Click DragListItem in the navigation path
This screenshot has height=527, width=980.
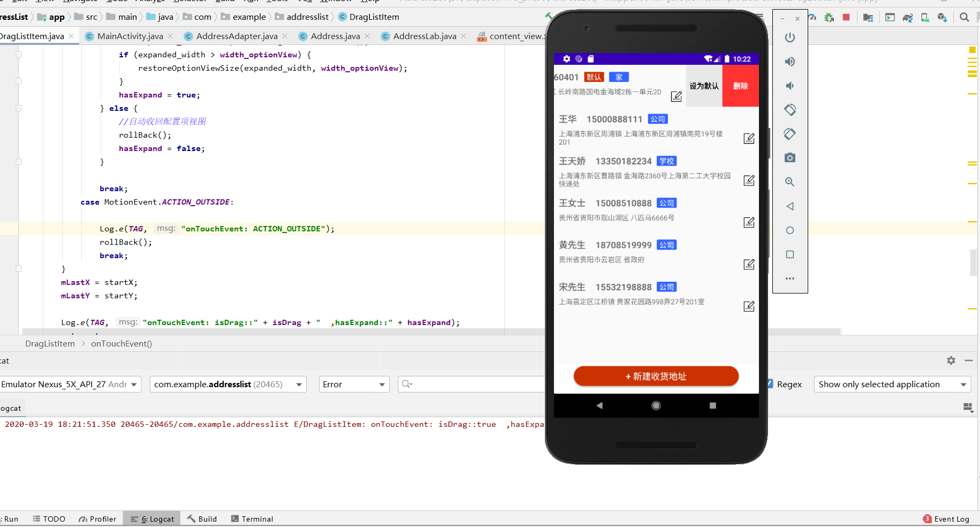pyautogui.click(x=369, y=17)
